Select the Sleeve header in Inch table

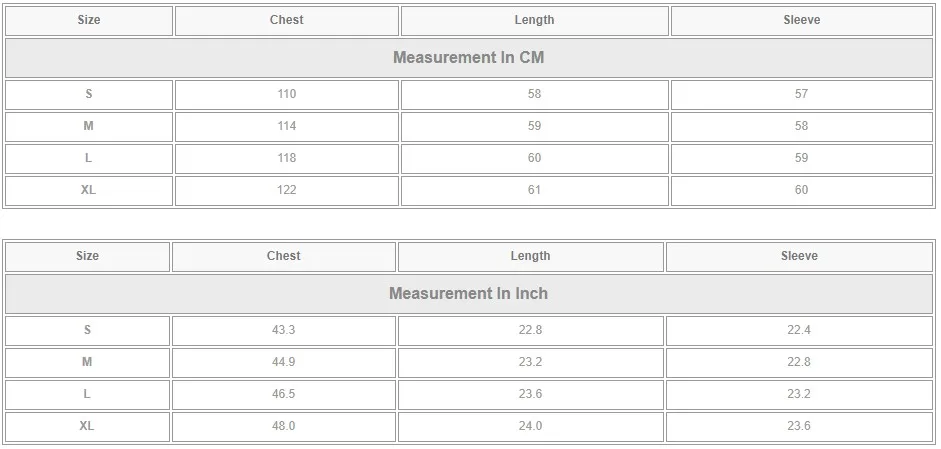(799, 256)
